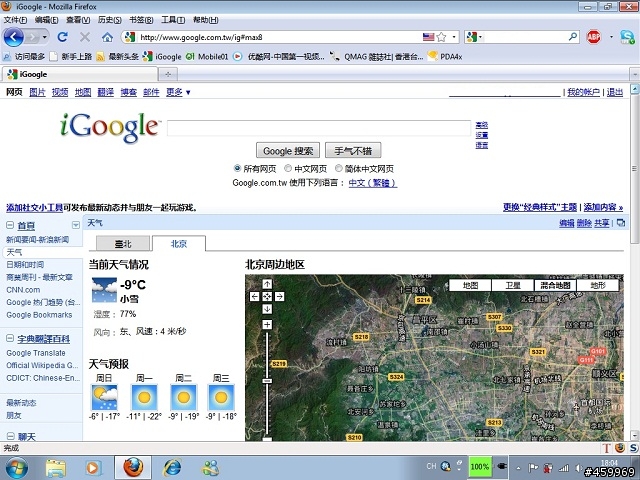Open 历史 menu
Viewport: 640px width, 480px height.
[x=109, y=20]
